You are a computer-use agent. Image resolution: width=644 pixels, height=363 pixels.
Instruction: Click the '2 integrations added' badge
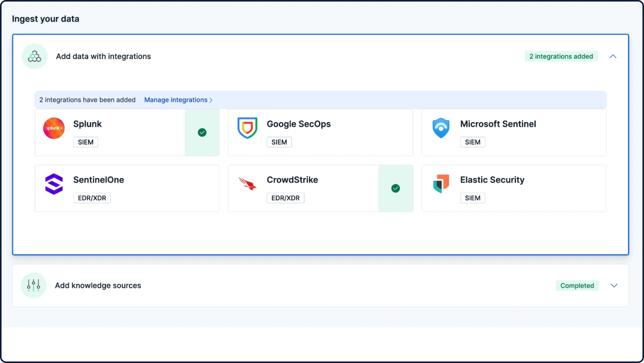(x=561, y=56)
